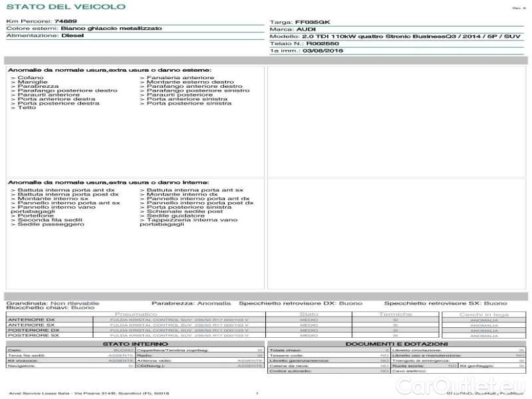Select the Portellone entry
The width and height of the screenshot is (532, 399).
32,215
